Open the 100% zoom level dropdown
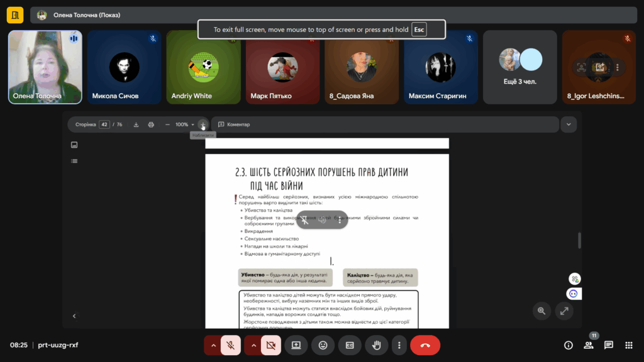The image size is (644, 362). pos(185,124)
